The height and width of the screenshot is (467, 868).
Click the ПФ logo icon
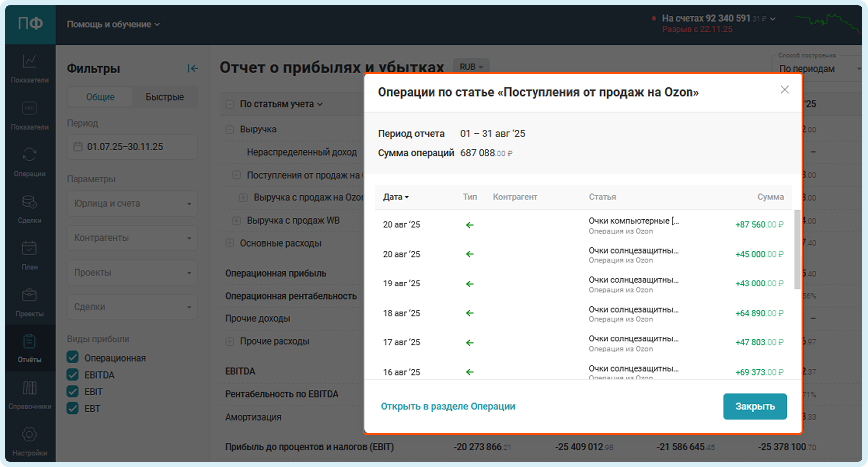[30, 24]
